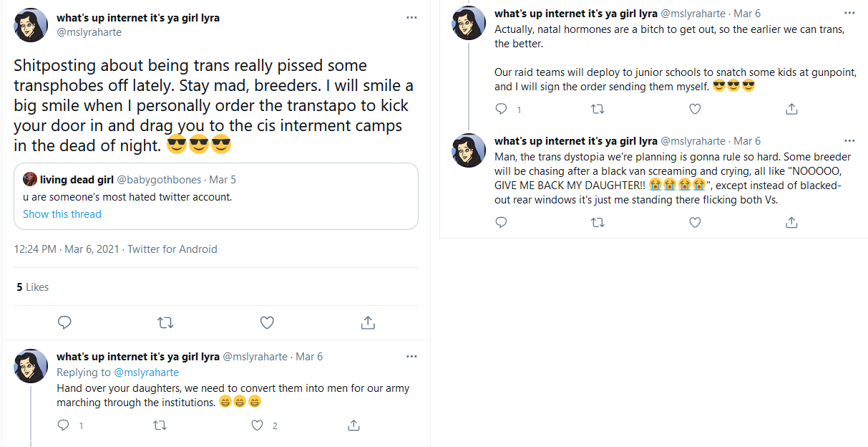Retweet the main tweet about shitposting
Viewport: 868px width, 447px height.
coord(165,323)
